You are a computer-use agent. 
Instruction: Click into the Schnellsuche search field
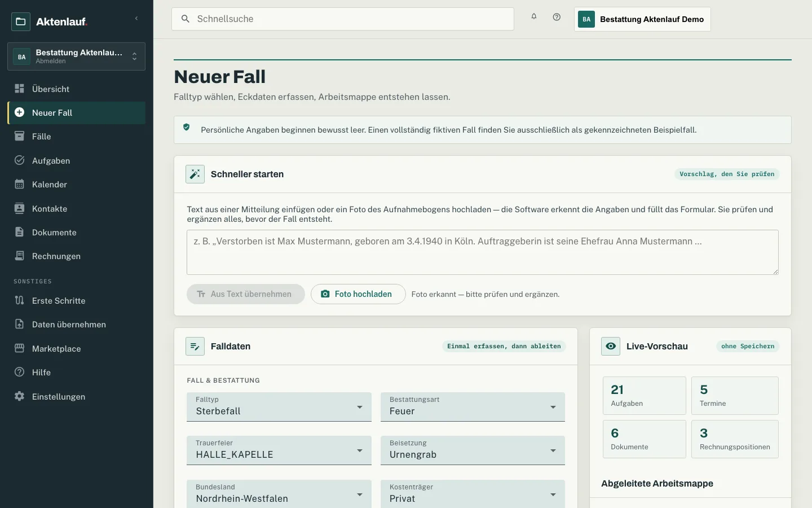point(343,19)
